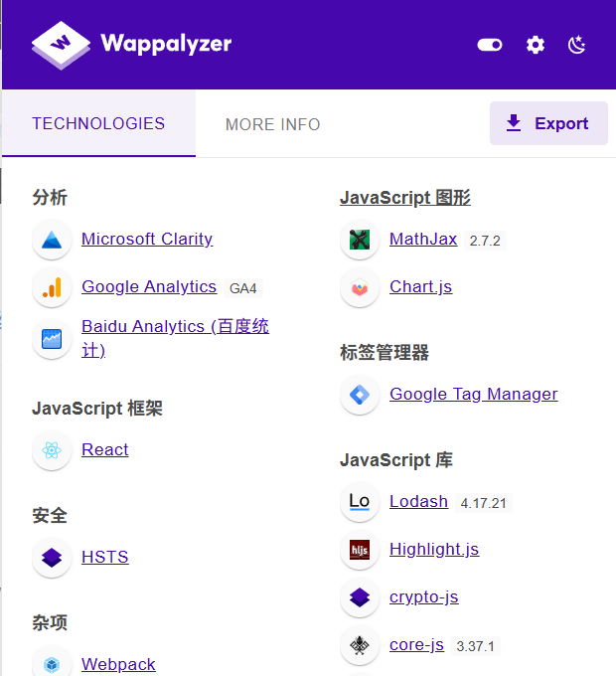The image size is (616, 676).
Task: Open the Google Analytics link
Action: click(149, 286)
